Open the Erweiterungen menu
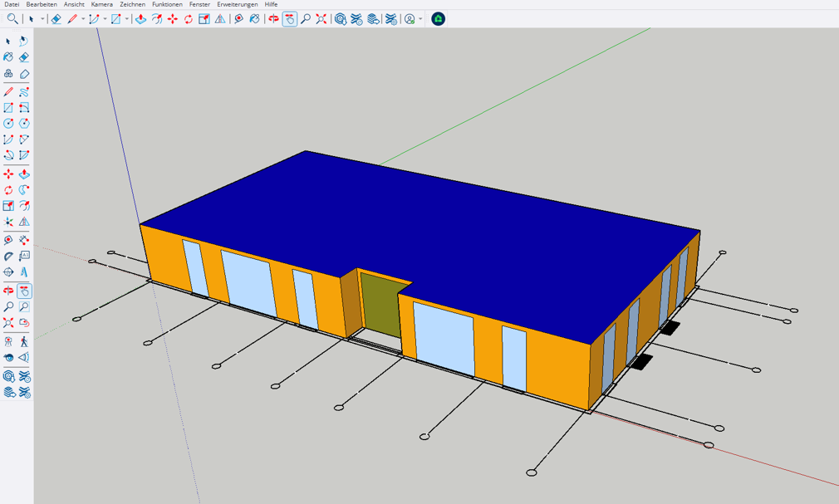The width and height of the screenshot is (839, 504). pos(238,4)
